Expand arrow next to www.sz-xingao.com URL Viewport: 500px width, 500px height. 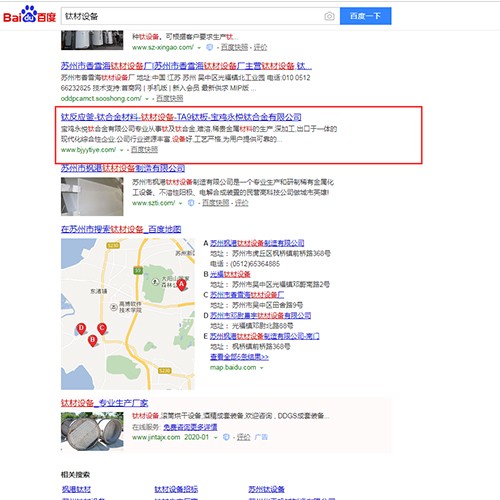[x=199, y=48]
